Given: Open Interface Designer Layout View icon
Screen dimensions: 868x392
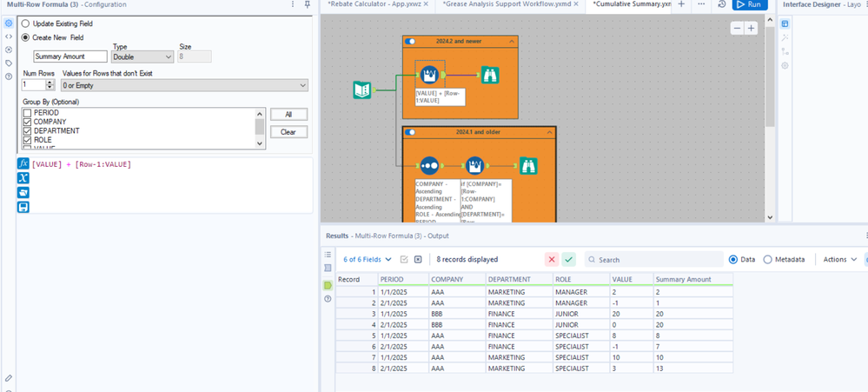Looking at the screenshot, I should 785,23.
